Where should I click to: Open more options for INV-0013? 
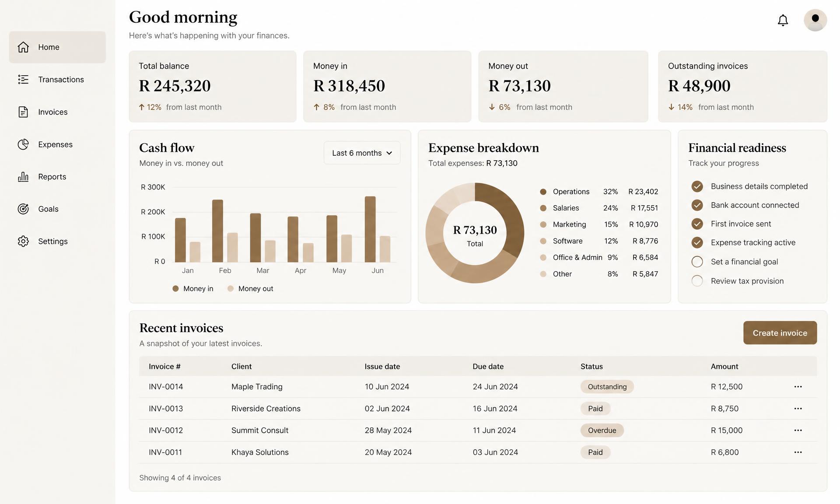(x=798, y=409)
